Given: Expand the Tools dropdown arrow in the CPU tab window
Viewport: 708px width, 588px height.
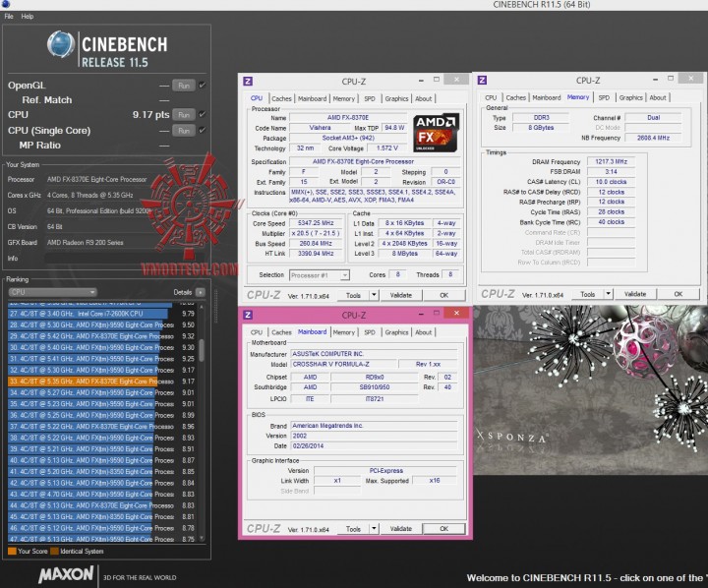Looking at the screenshot, I should click(x=374, y=295).
